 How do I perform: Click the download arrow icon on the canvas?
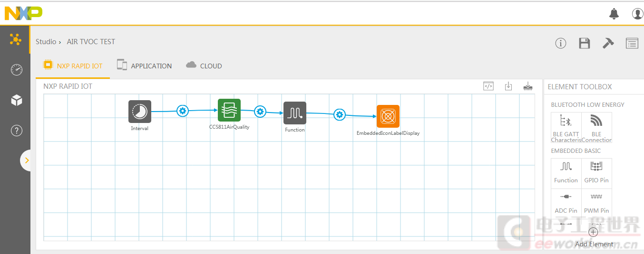(508, 86)
